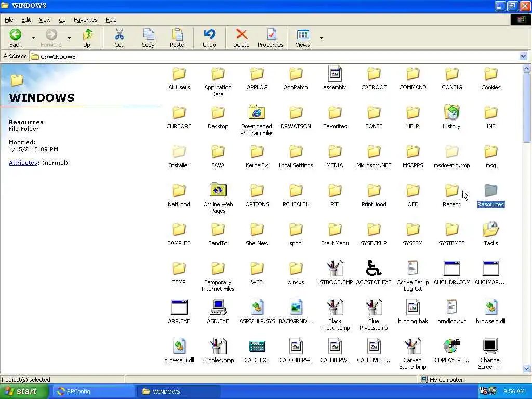Open the Edit menu
The image size is (532, 399).
click(26, 20)
